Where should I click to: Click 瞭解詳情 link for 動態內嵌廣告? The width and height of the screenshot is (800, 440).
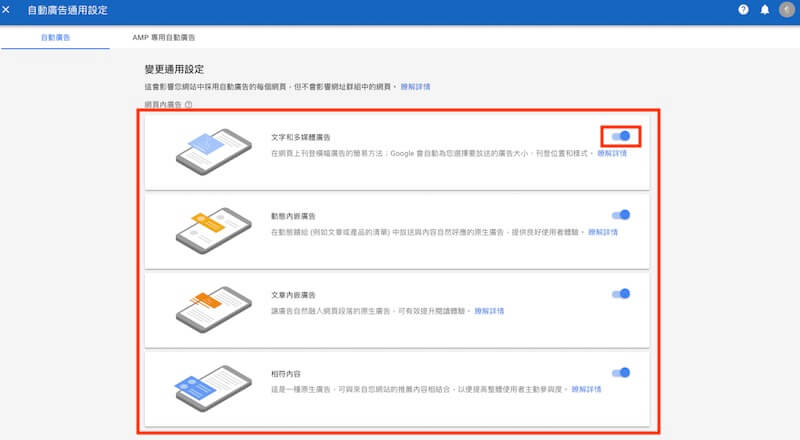[602, 232]
